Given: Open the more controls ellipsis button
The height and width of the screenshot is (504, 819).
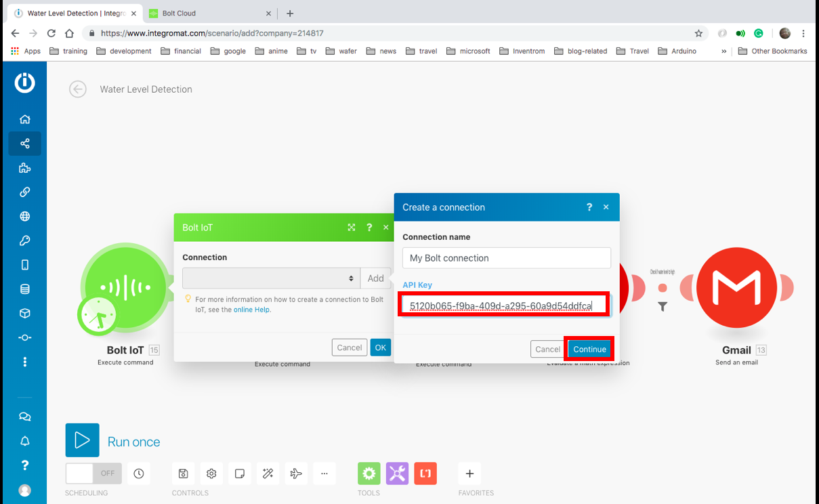Looking at the screenshot, I should pyautogui.click(x=324, y=474).
